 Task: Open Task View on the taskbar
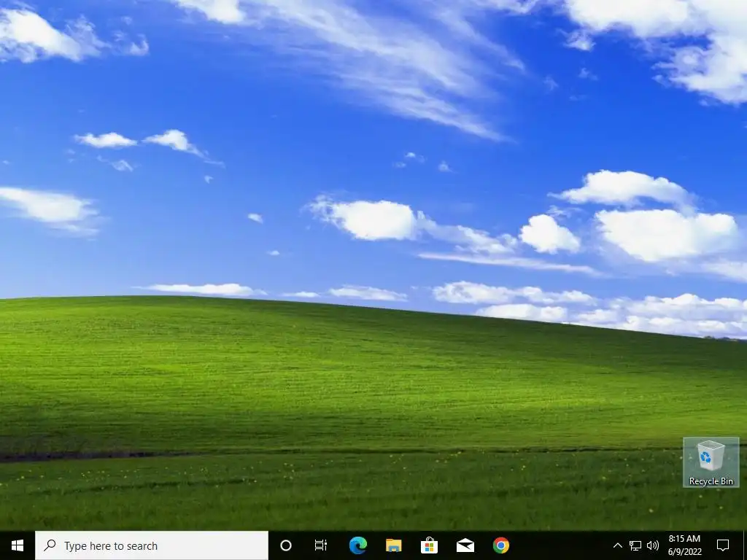(x=321, y=545)
